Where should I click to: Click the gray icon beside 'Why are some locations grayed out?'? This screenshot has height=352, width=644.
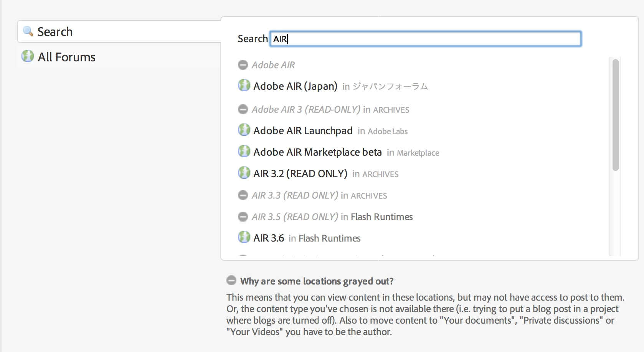[x=231, y=280]
